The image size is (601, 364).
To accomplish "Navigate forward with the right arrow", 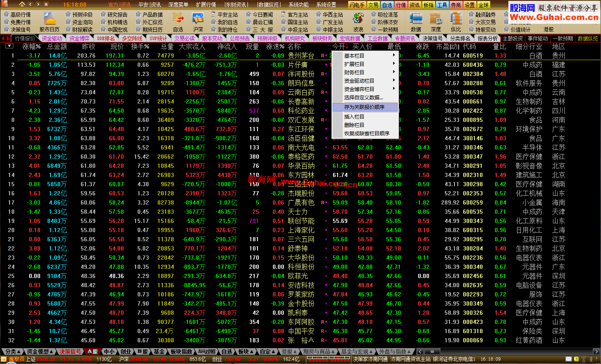I will 38,5.
